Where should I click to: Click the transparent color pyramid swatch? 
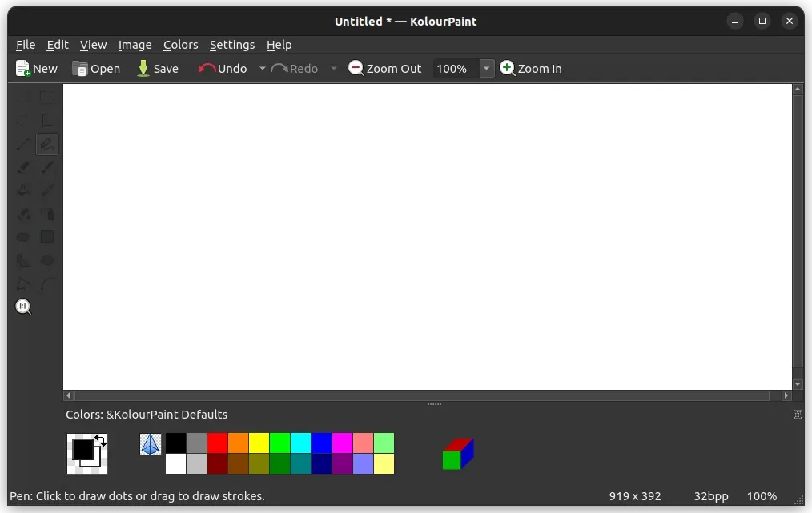tap(151, 444)
